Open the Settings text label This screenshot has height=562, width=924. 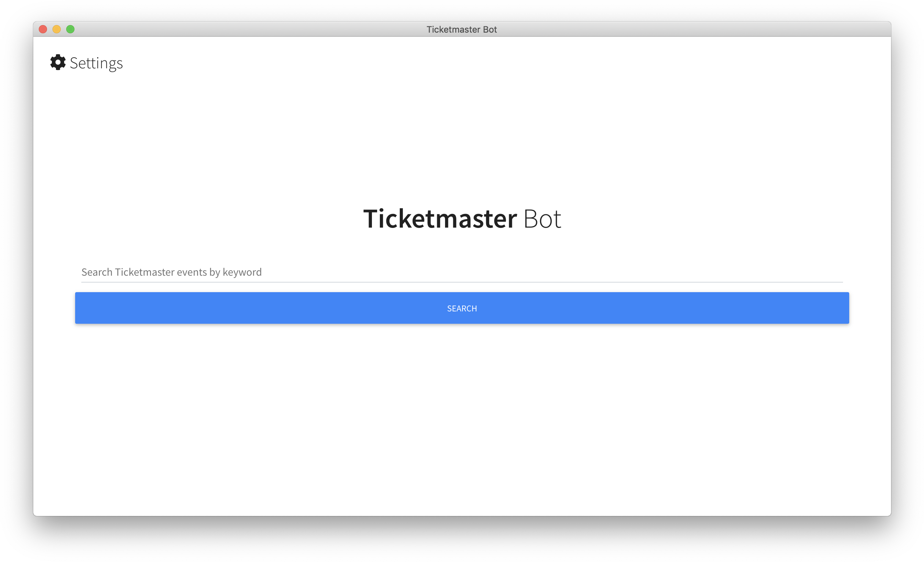pos(96,63)
